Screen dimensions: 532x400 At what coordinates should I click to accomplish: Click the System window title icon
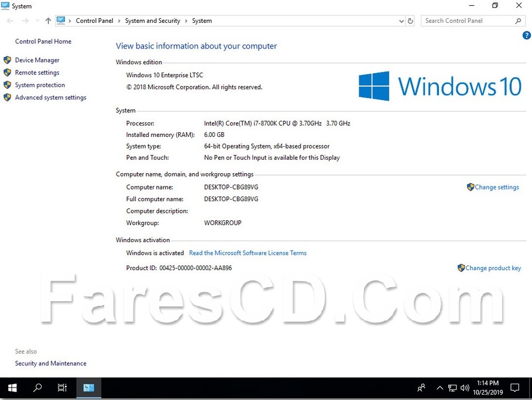(5, 6)
